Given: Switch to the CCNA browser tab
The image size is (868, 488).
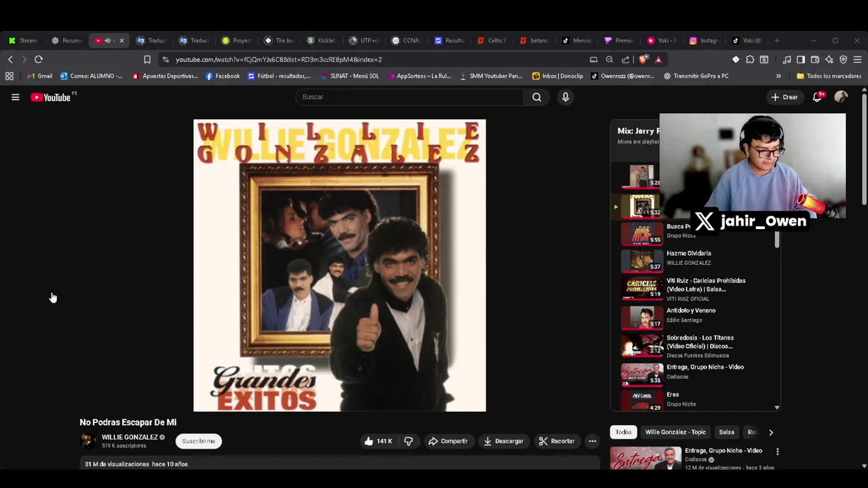Looking at the screenshot, I should 407,41.
